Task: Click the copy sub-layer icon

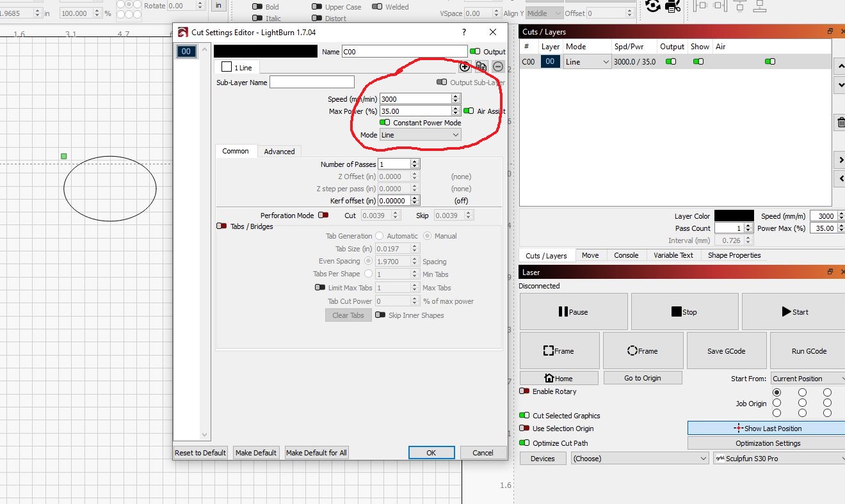Action: (481, 67)
